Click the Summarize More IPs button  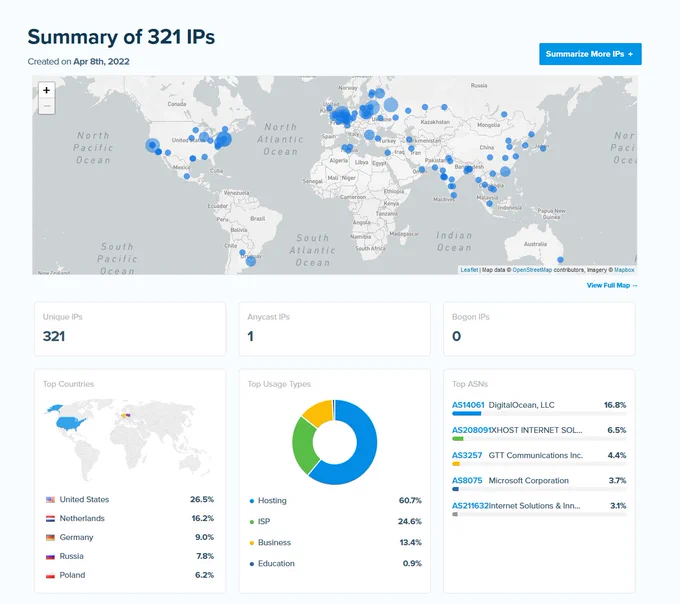point(590,54)
